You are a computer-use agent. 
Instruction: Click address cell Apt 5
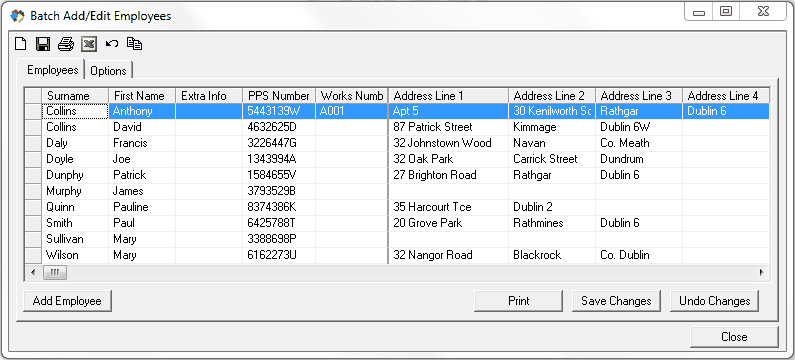point(449,111)
